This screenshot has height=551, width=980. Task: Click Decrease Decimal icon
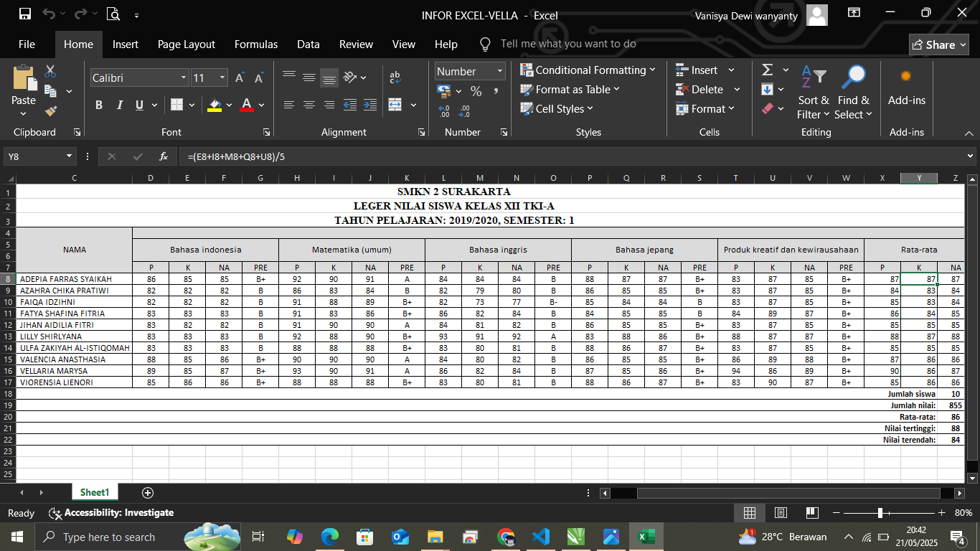[464, 111]
